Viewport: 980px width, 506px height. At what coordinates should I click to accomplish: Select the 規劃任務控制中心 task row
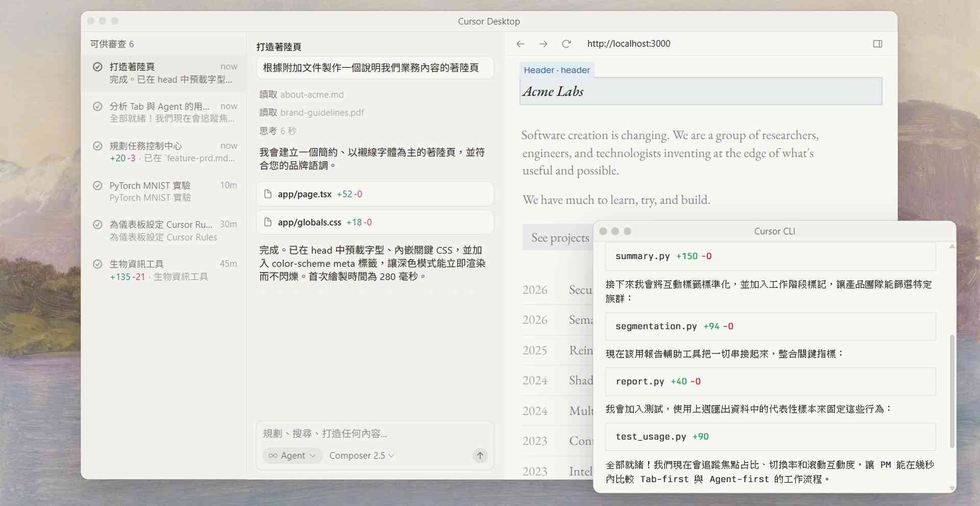[164, 151]
